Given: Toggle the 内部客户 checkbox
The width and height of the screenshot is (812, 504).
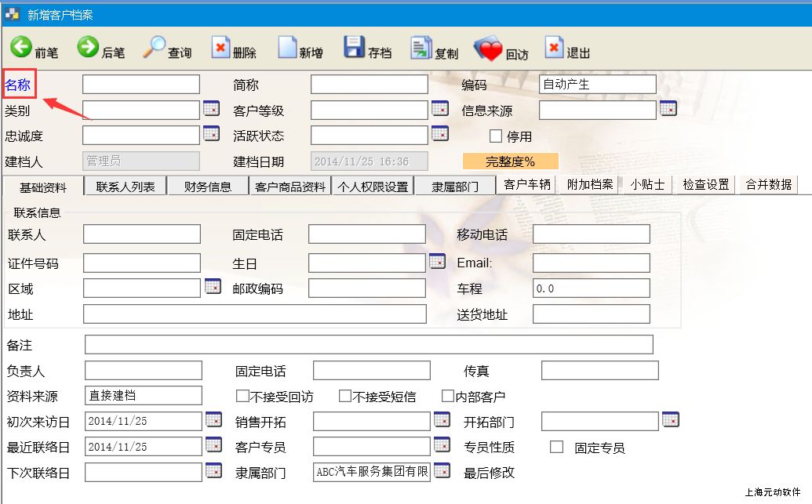Looking at the screenshot, I should pos(448,396).
